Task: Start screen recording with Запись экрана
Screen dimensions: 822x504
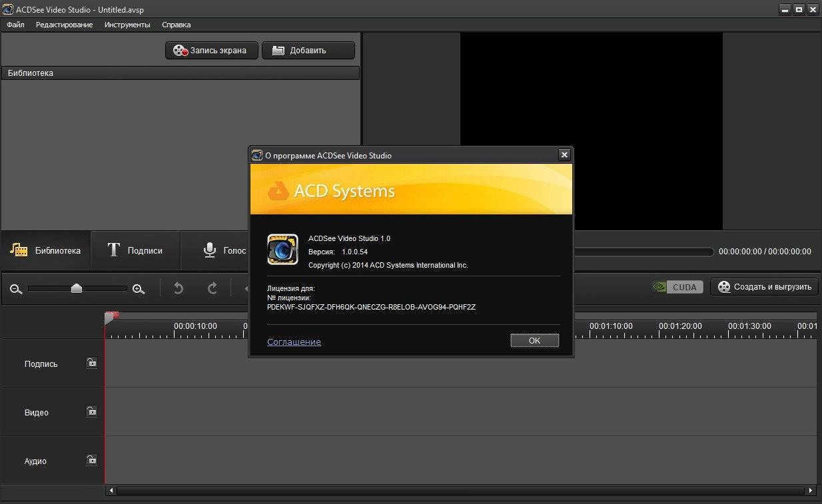Action: coord(212,51)
